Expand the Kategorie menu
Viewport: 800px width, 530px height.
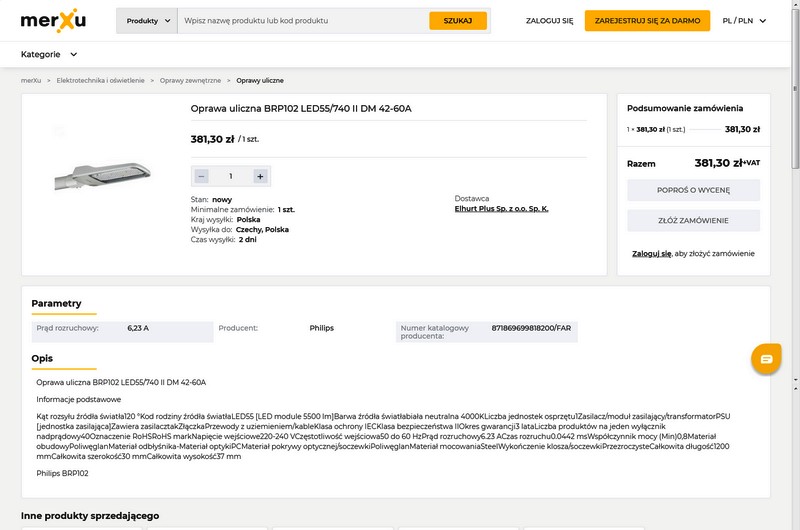(x=49, y=54)
